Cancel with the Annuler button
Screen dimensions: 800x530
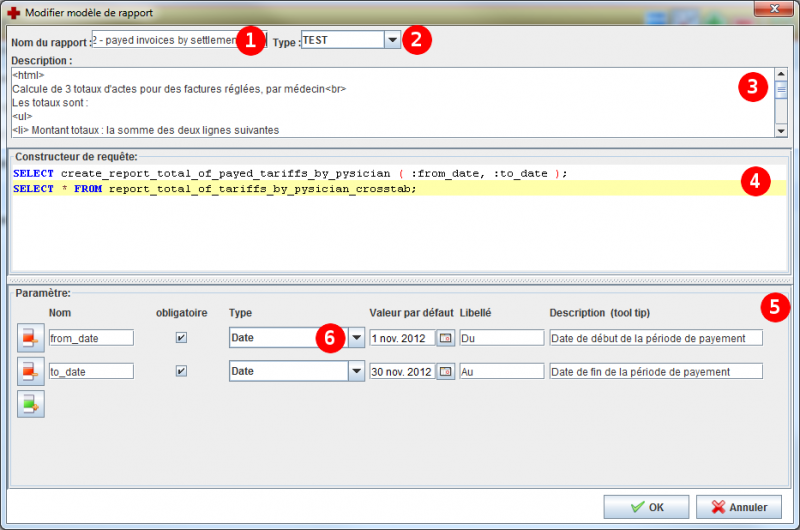click(738, 507)
